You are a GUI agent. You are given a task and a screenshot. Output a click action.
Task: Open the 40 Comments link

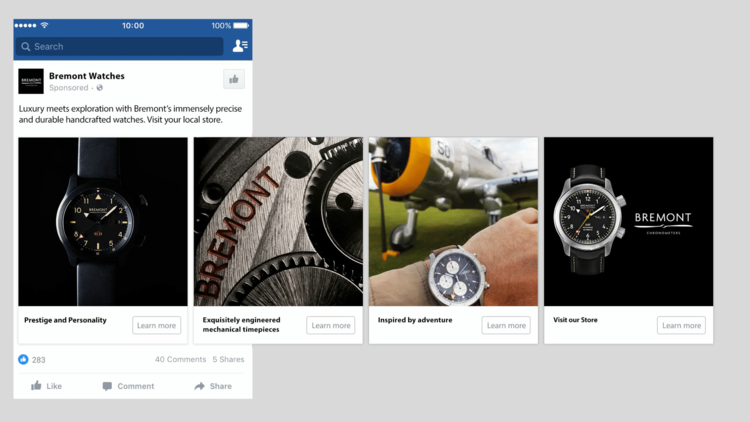[180, 359]
